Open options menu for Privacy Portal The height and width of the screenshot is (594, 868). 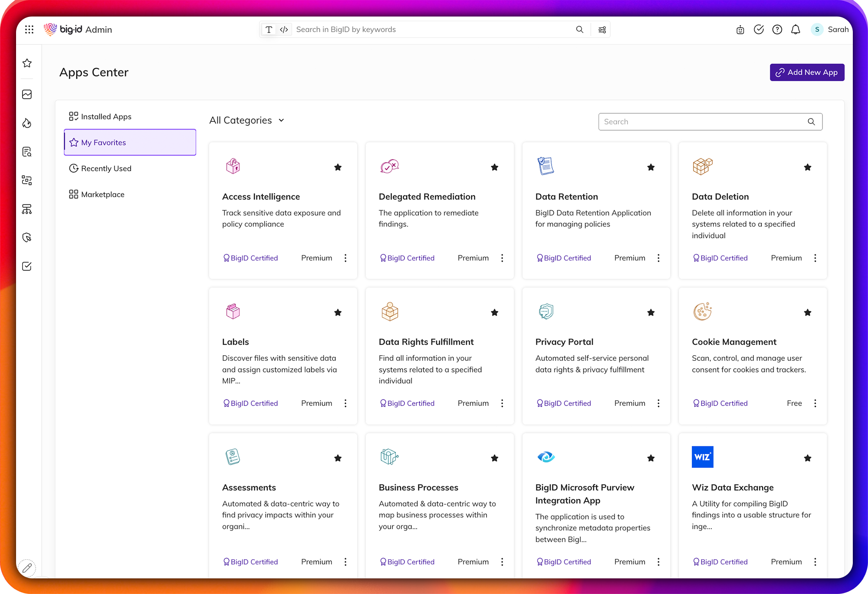coord(658,403)
